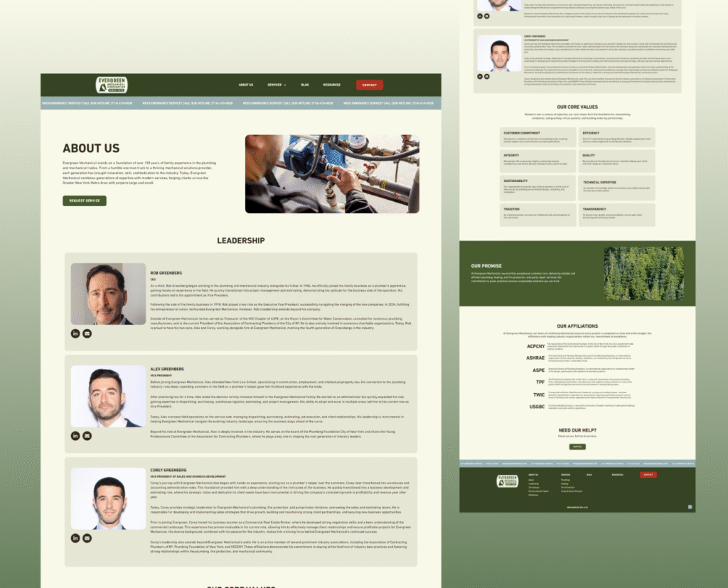This screenshot has width=728, height=588.
Task: Click the LinkedIn icon in the footer
Action: click(690, 507)
